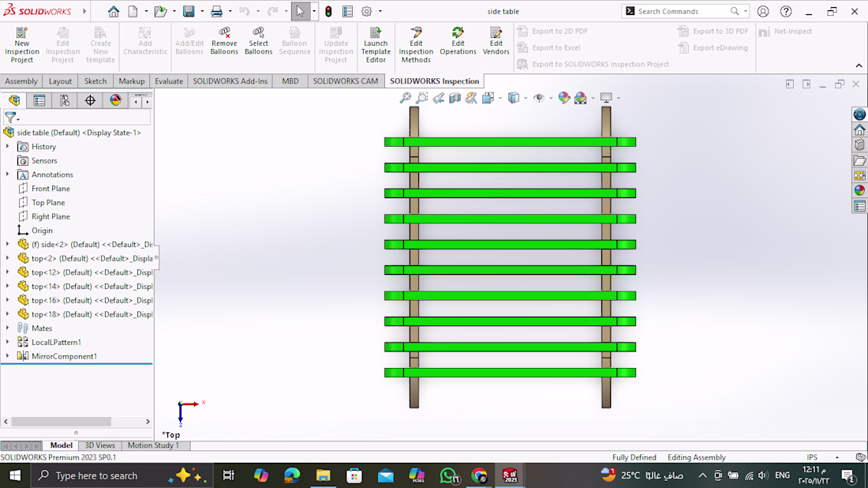
Task: Click Remove Balloons tool
Action: click(224, 41)
